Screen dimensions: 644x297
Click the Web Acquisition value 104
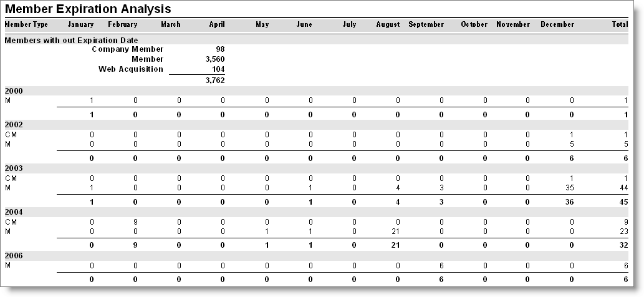(x=219, y=69)
